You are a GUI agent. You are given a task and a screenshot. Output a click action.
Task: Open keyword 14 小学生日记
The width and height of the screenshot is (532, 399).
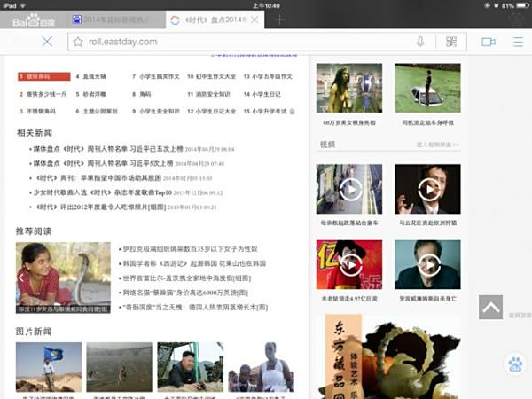tap(262, 94)
